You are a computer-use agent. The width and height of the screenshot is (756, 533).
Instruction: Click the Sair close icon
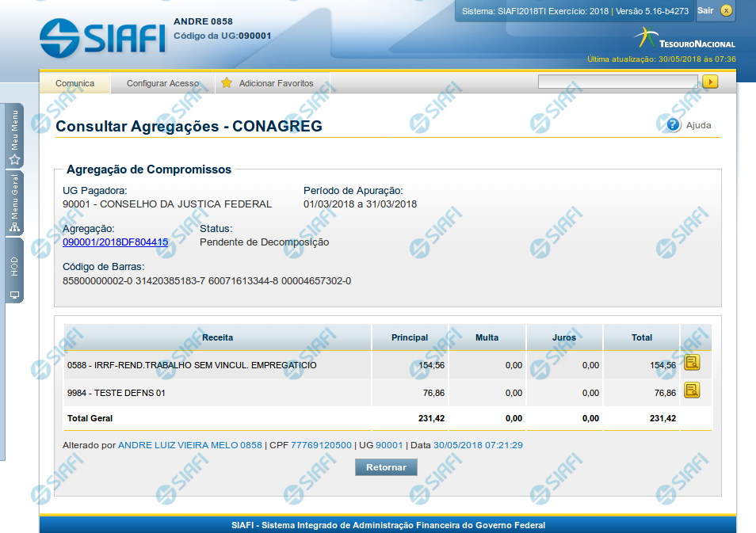(x=726, y=10)
